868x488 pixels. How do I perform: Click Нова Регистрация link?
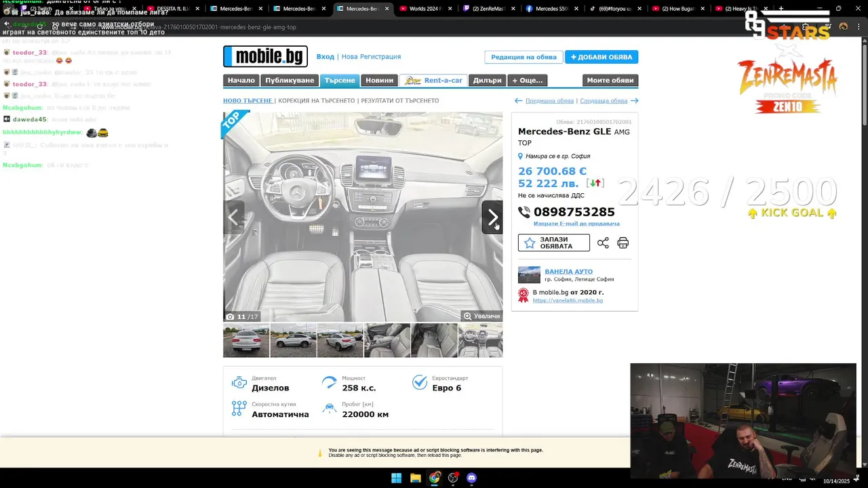[x=371, y=57]
